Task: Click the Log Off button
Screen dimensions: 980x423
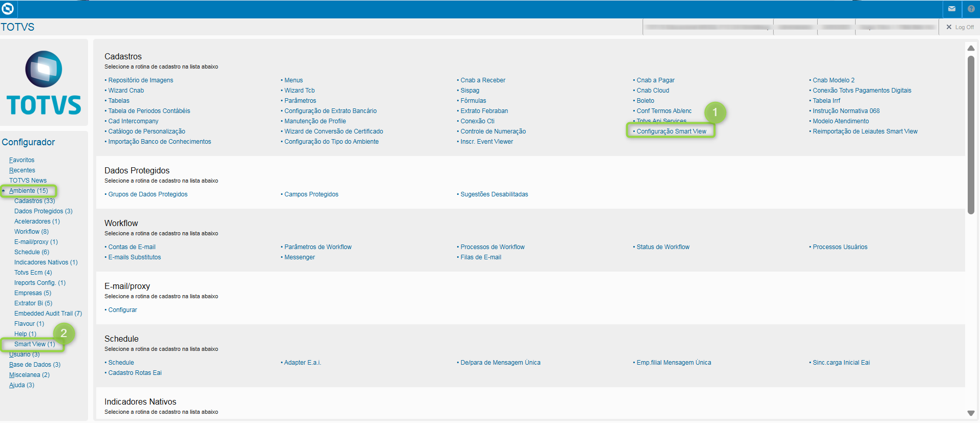Action: tap(960, 27)
